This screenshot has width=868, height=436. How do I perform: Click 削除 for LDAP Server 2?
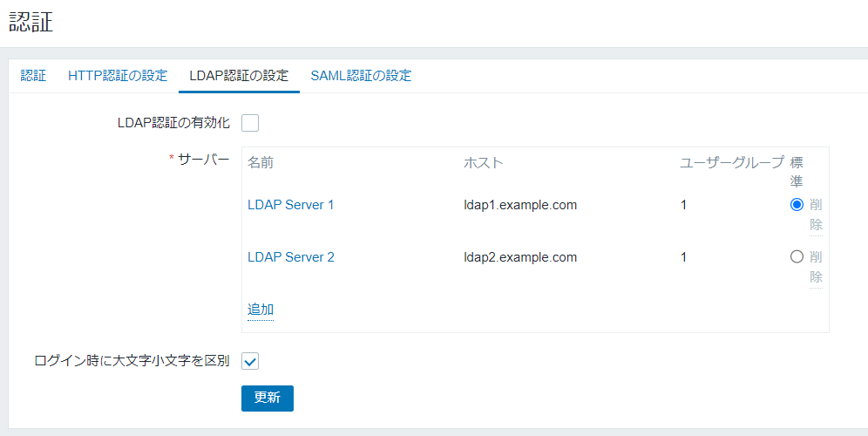pyautogui.click(x=816, y=267)
